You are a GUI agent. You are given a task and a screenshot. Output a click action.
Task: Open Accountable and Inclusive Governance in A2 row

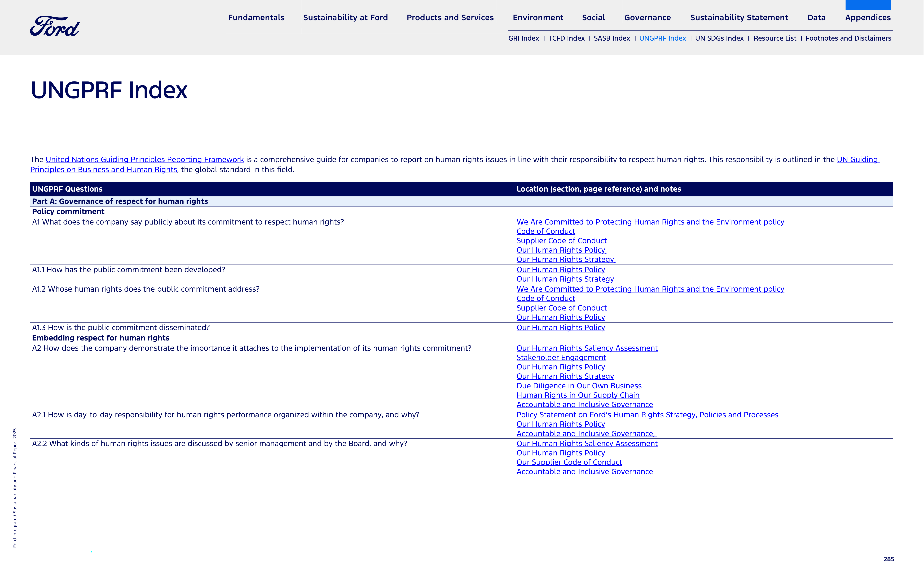coord(584,405)
